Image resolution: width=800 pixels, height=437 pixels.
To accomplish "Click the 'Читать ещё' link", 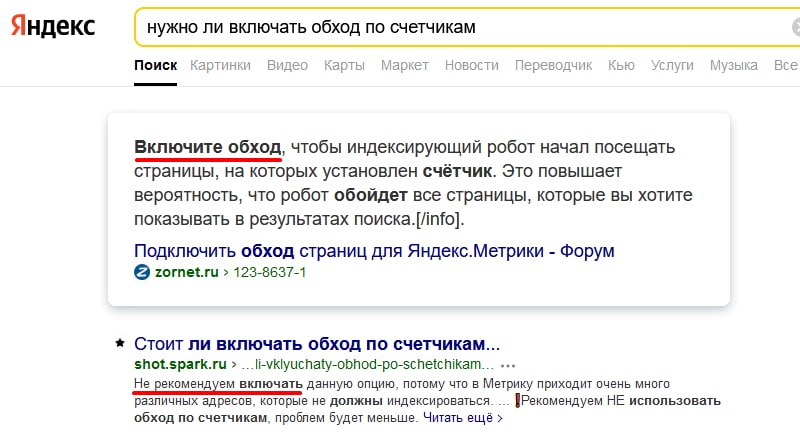I will pos(463,418).
